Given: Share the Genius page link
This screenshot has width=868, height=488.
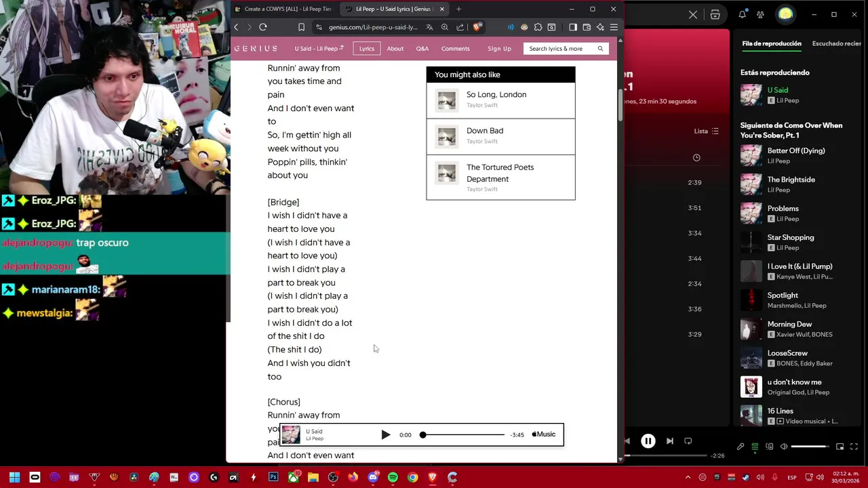Looking at the screenshot, I should (x=460, y=27).
